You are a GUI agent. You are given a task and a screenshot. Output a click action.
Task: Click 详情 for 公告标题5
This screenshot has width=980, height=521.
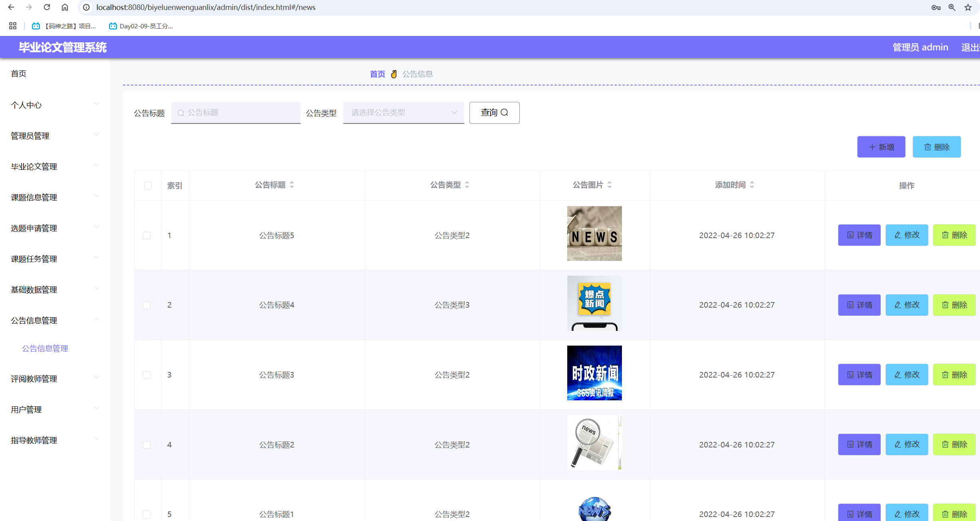(859, 235)
